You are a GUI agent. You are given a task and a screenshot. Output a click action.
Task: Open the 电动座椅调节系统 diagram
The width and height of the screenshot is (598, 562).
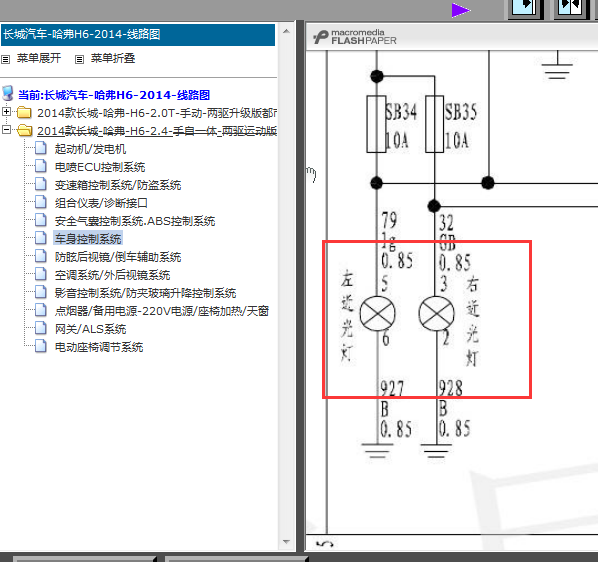(x=99, y=347)
